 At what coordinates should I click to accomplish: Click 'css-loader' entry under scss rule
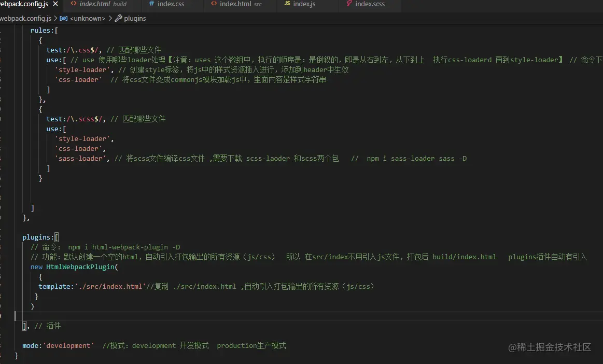[x=80, y=148]
